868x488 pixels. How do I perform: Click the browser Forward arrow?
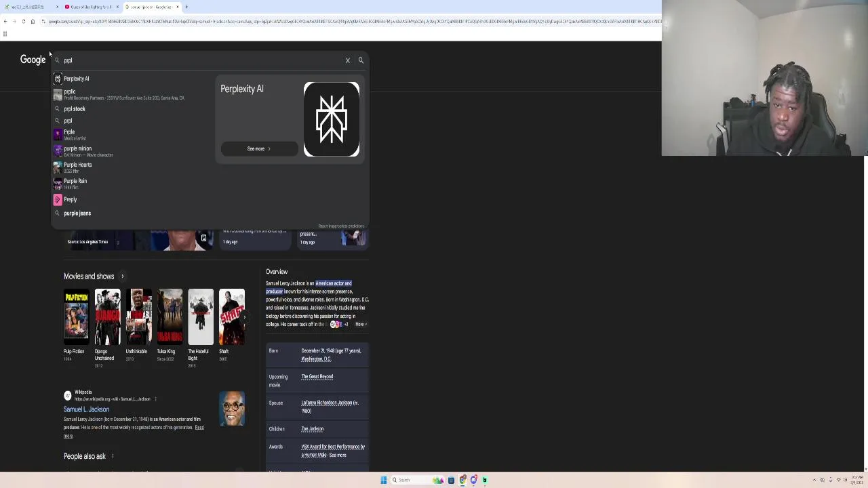(14, 22)
